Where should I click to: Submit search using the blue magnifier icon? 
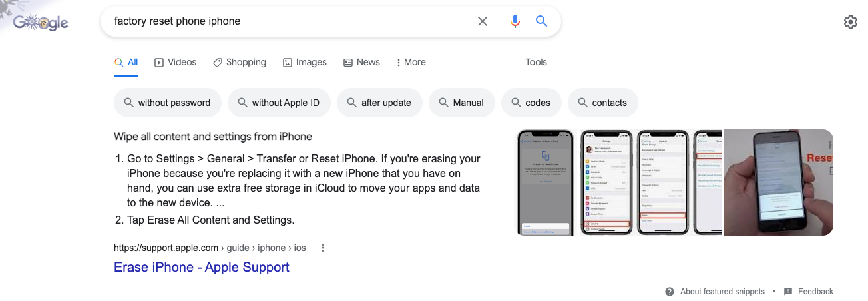pos(542,21)
